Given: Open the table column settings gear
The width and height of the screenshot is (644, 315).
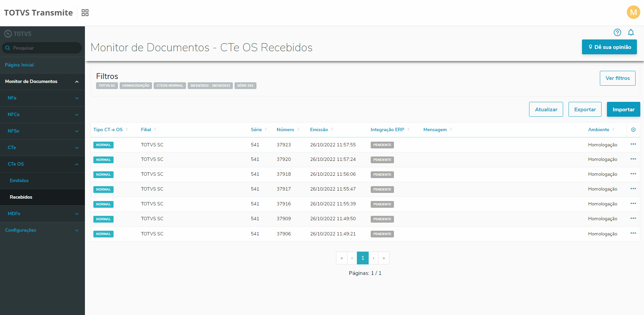Looking at the screenshot, I should [x=633, y=130].
